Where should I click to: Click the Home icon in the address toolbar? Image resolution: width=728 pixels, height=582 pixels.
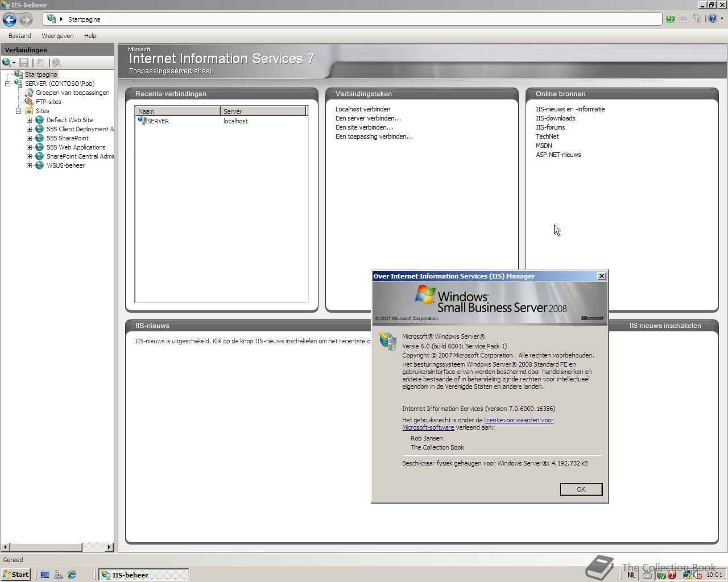click(697, 19)
